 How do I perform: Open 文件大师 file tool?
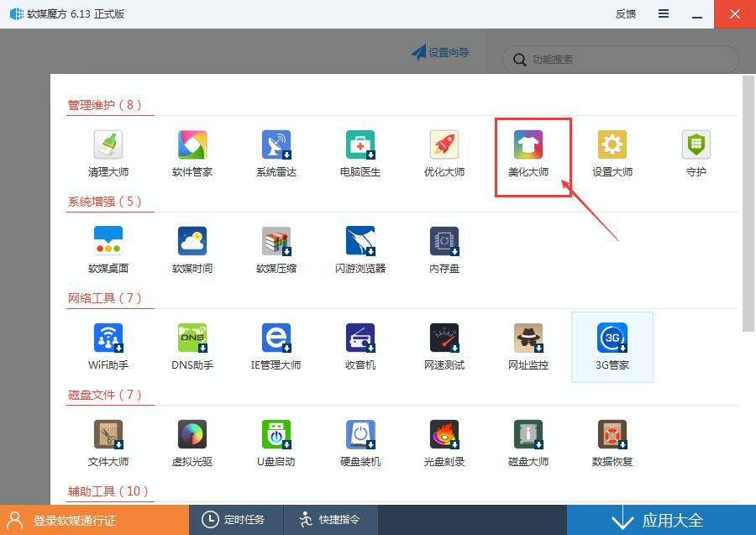[108, 443]
